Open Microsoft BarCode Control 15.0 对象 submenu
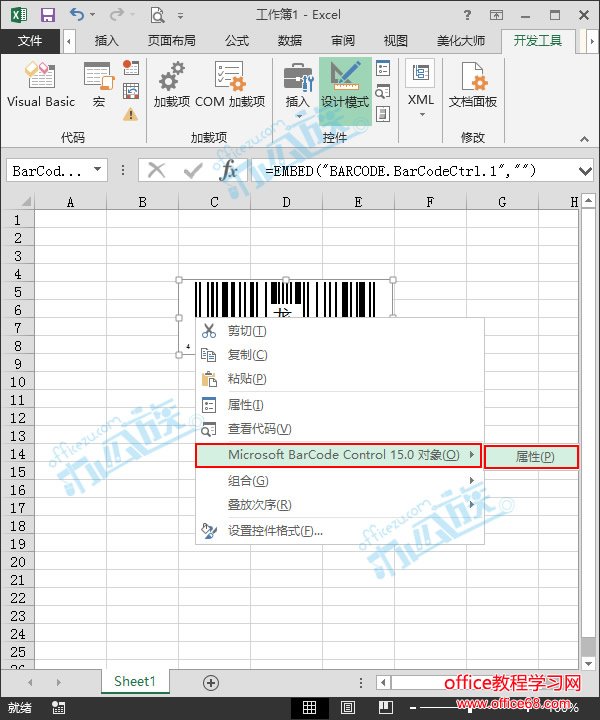 coord(339,455)
